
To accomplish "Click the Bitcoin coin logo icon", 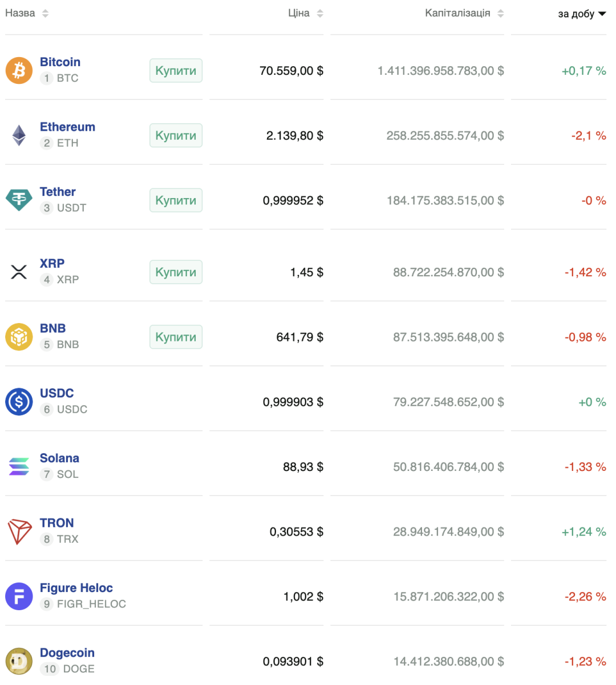I will click(19, 71).
